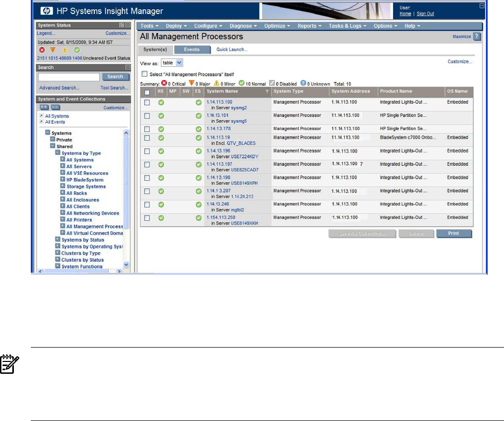Click the Maximize link

click(x=461, y=36)
